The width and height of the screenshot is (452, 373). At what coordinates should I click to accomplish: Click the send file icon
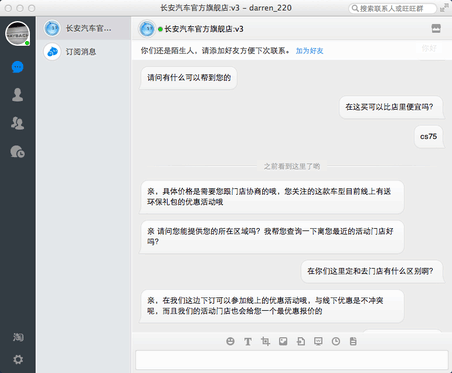(x=301, y=341)
